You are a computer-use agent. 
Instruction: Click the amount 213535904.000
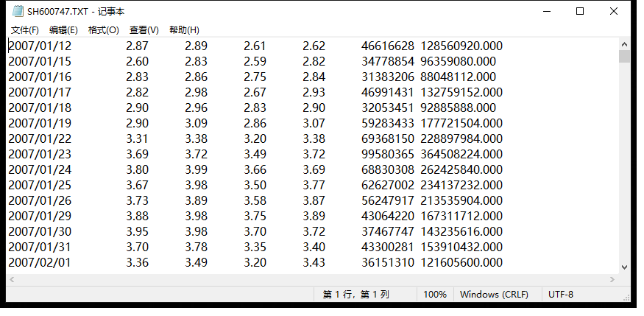tap(461, 200)
